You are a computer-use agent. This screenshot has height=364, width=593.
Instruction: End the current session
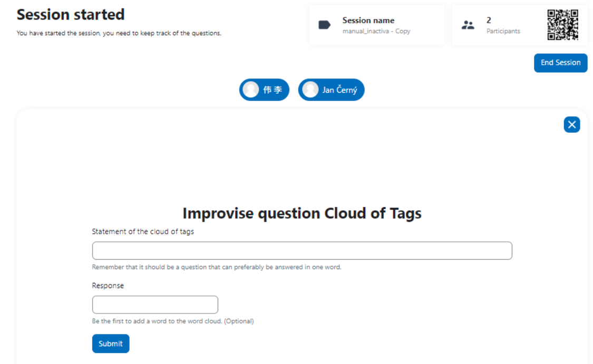pos(560,63)
